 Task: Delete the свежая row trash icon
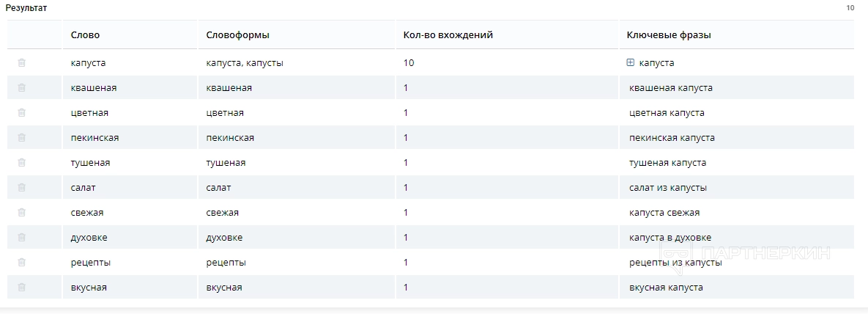point(22,213)
